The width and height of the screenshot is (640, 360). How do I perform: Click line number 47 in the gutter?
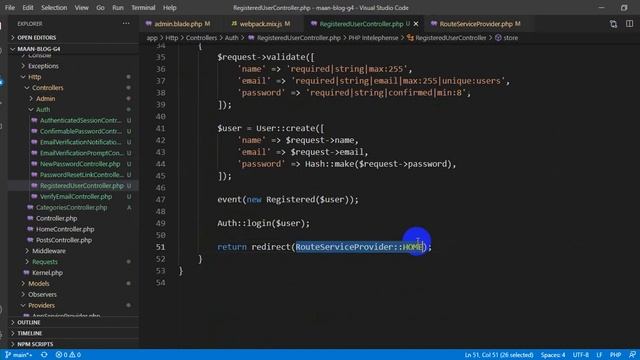[x=160, y=200]
